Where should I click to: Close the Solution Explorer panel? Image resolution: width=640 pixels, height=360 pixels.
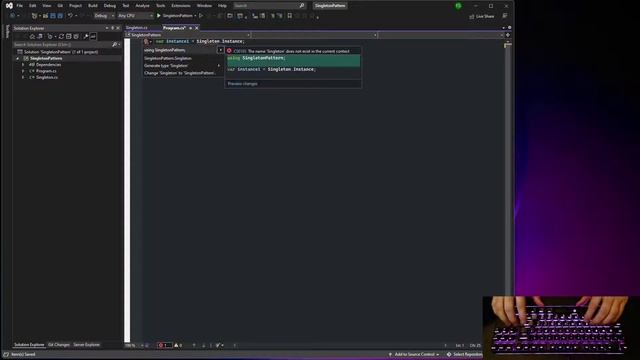click(118, 28)
